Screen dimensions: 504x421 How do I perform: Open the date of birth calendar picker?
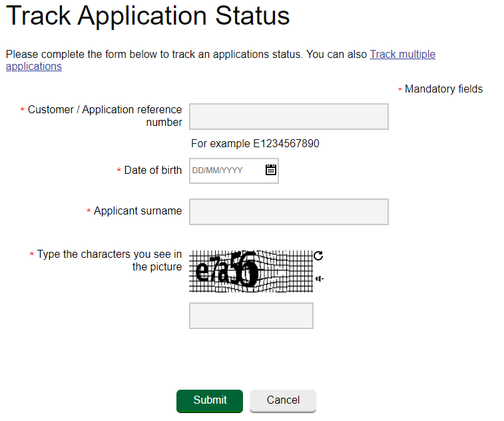click(271, 170)
